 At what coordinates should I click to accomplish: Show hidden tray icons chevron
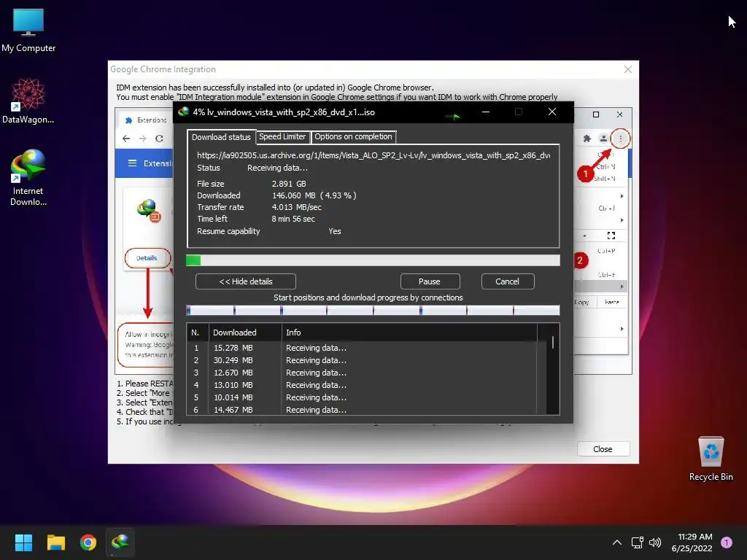pyautogui.click(x=617, y=542)
